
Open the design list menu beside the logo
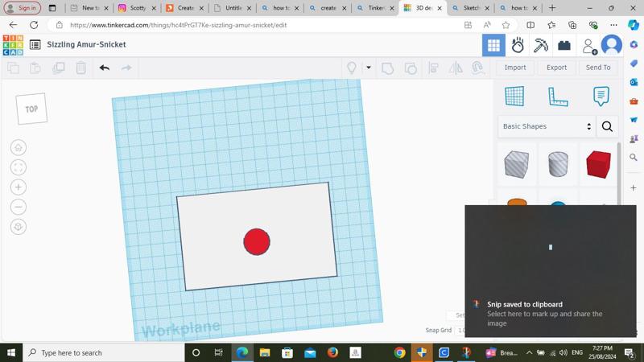[35, 45]
